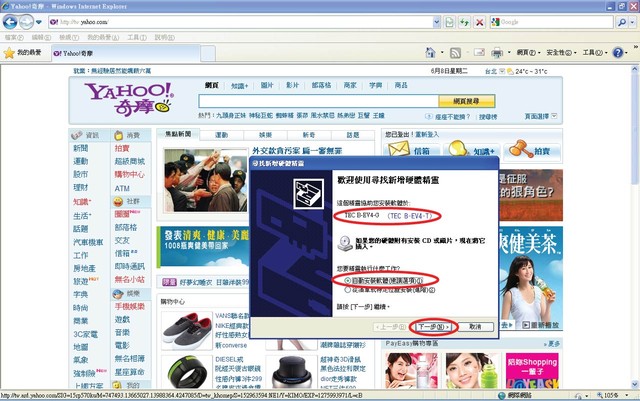Open a new blank tab

(x=208, y=53)
